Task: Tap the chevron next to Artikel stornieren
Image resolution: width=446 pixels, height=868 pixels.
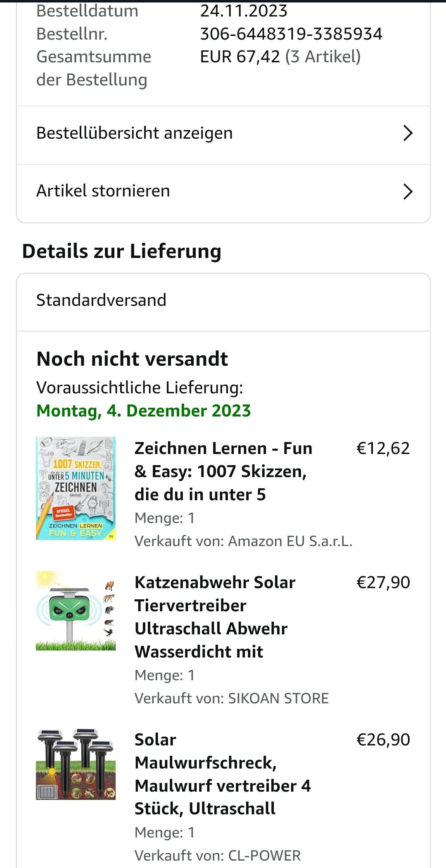Action: [408, 192]
